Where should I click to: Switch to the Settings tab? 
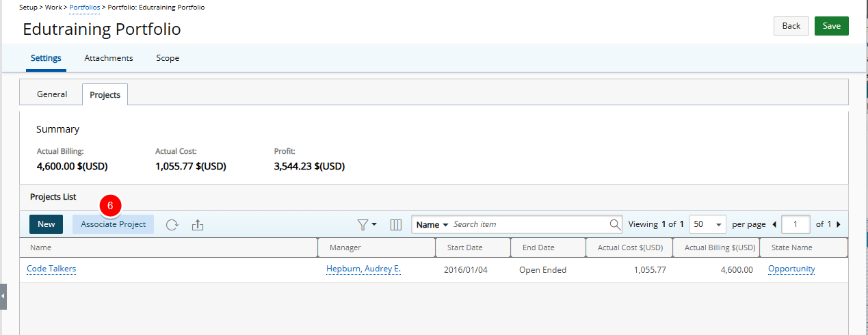(x=46, y=58)
